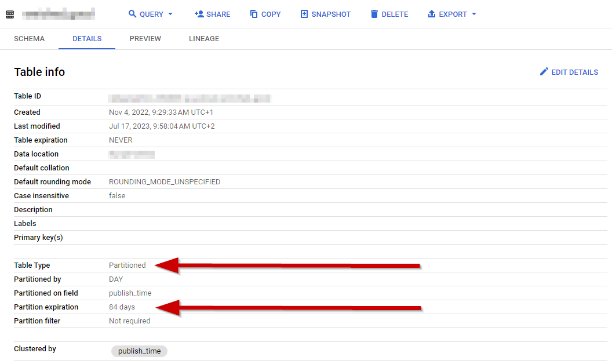612x364 pixels.
Task: Open the Export dropdown arrow
Action: (x=474, y=14)
